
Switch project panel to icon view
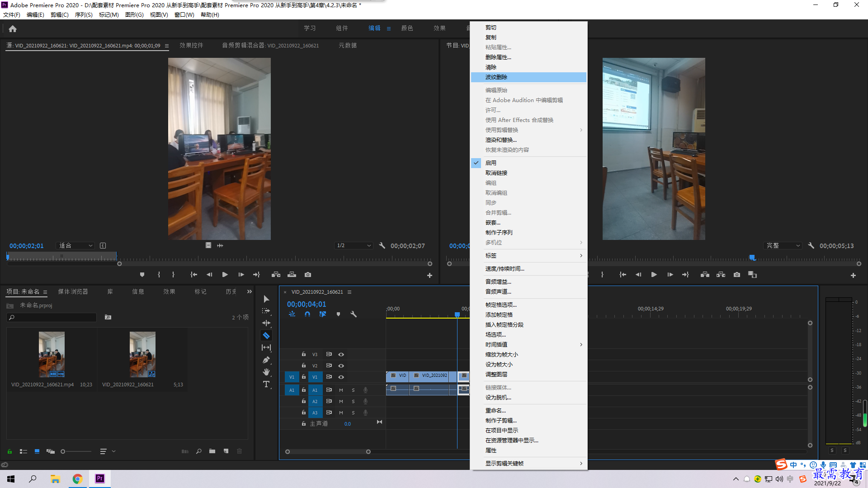click(x=37, y=451)
